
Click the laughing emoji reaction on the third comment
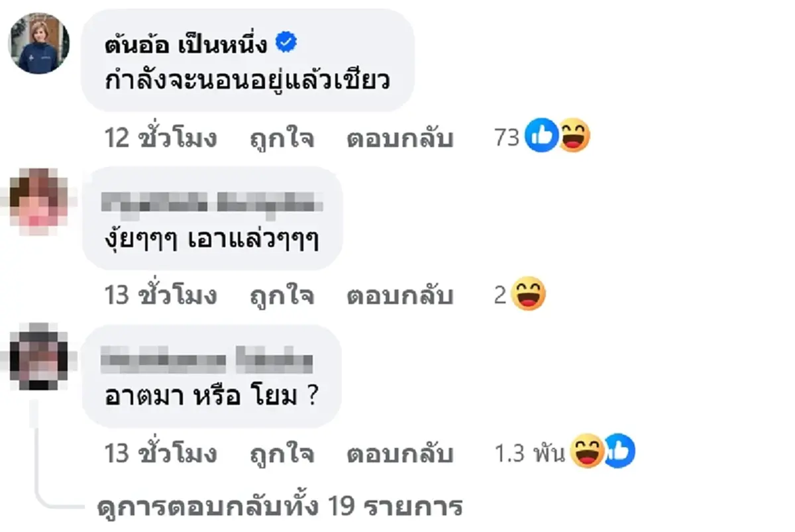588,451
